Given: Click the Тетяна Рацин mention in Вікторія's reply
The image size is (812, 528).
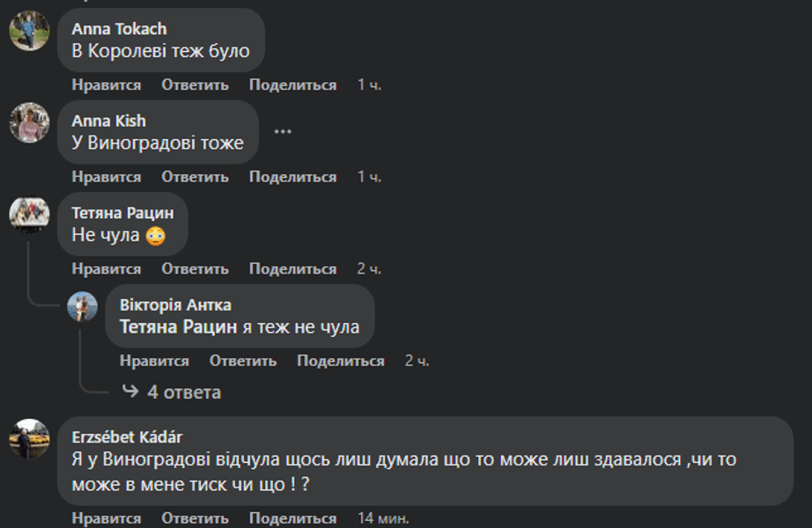Looking at the screenshot, I should 179,327.
